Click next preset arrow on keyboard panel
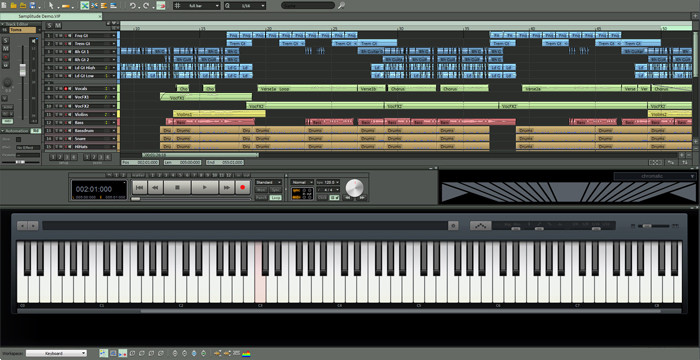 point(33,226)
